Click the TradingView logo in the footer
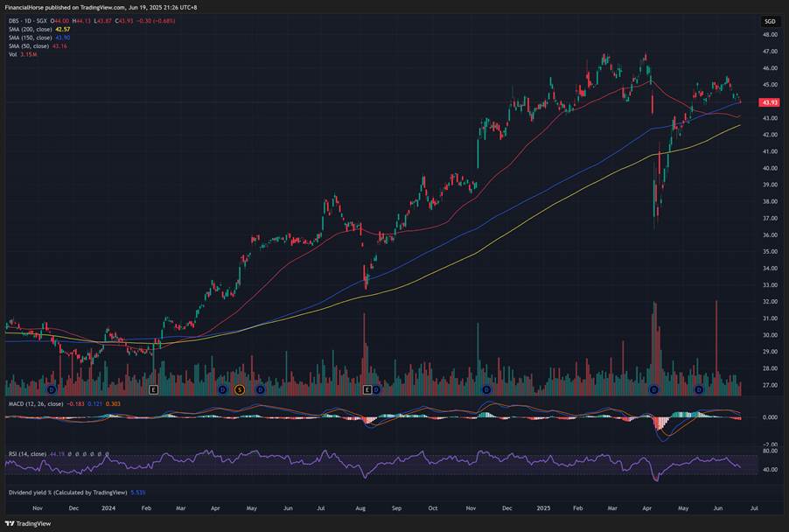The width and height of the screenshot is (789, 532). coord(28,523)
